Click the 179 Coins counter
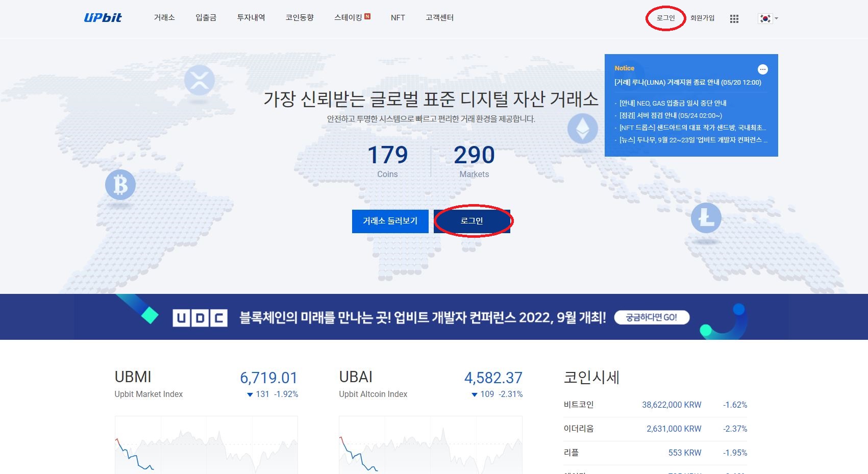This screenshot has height=474, width=868. (x=387, y=161)
